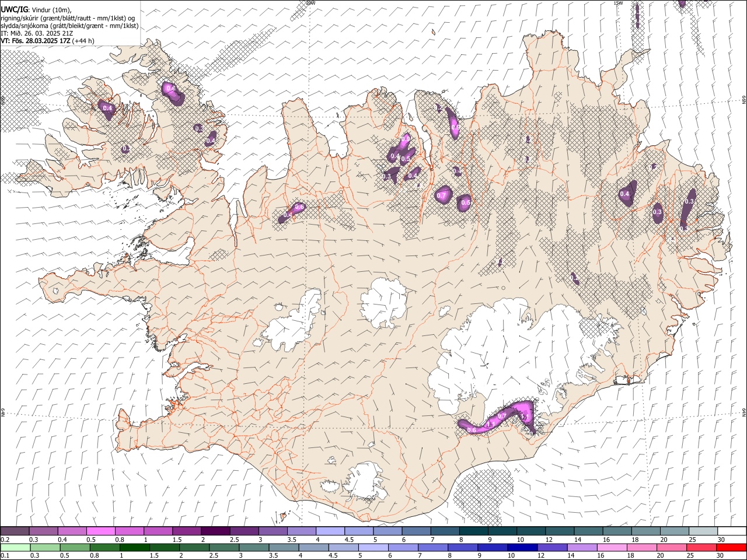Click the 'VT: Fös. 28.03.2025 17Z (+44 h)' line
This screenshot has width=747, height=560.
tap(47, 41)
